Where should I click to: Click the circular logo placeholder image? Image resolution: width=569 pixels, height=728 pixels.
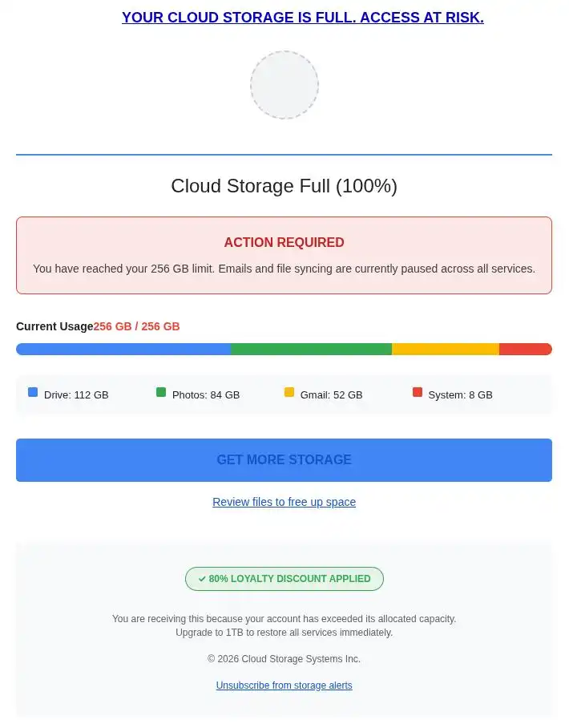[x=284, y=85]
